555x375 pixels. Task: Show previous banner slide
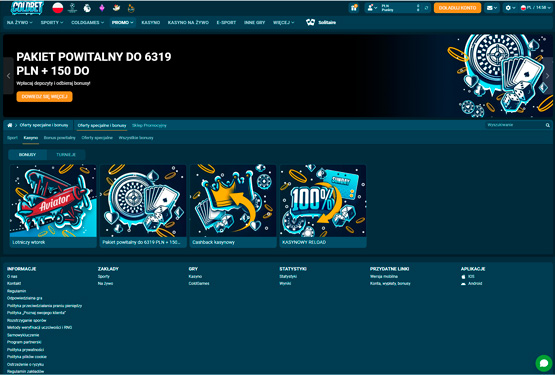tap(8, 76)
